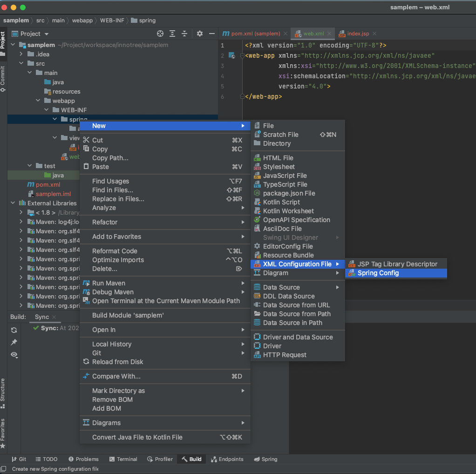Screen dimensions: 476x474
Task: Select XML Configuration File menu entry
Action: pyautogui.click(x=298, y=264)
